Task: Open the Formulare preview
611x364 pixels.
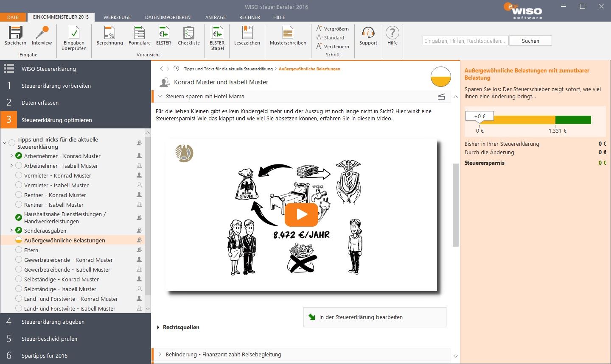Action: 140,35
